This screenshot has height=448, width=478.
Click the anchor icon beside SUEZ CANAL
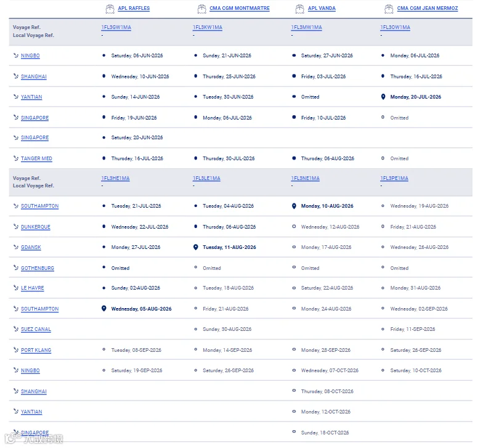pos(16,329)
